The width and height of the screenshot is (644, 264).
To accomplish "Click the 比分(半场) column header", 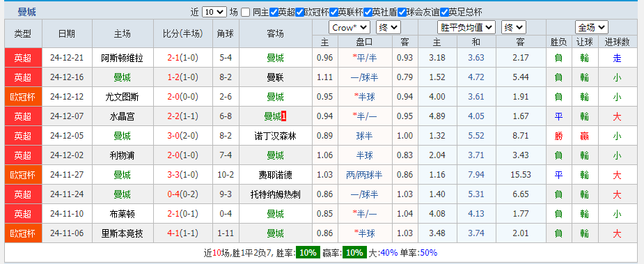I will point(183,33).
